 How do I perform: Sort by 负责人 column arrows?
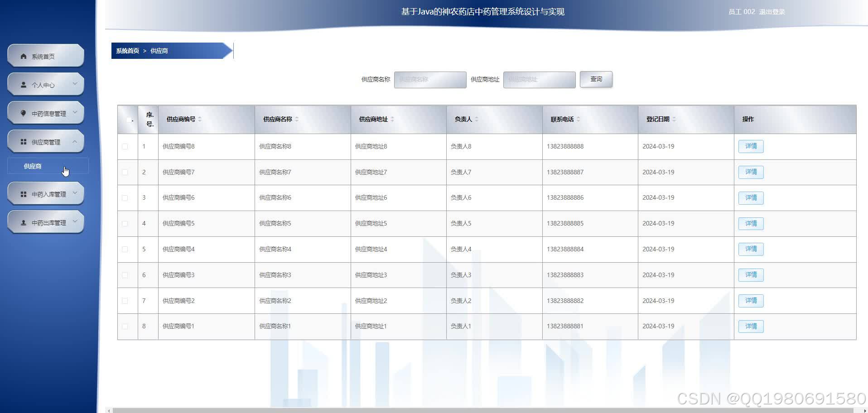click(477, 119)
